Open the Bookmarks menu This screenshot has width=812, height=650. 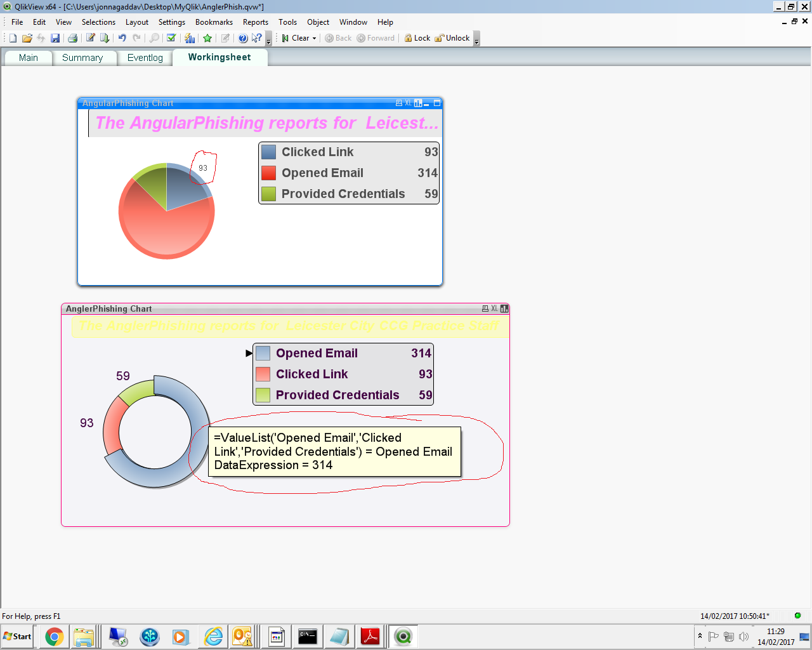point(214,22)
